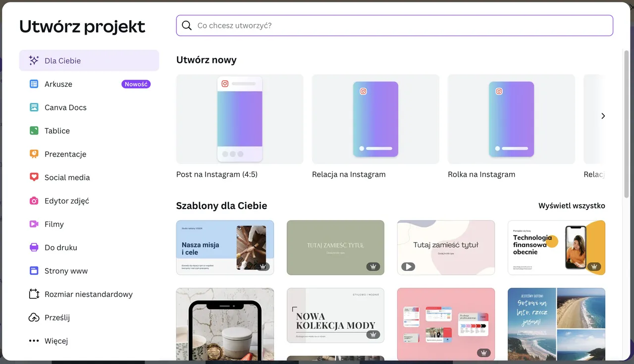Image resolution: width=634 pixels, height=364 pixels.
Task: Choose the Relacja na Instagram option
Action: (375, 119)
